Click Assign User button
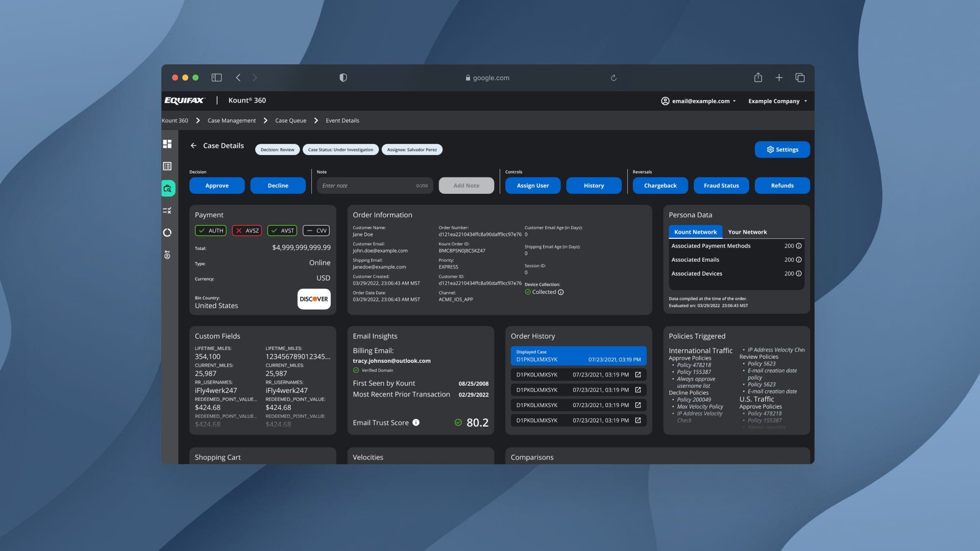This screenshot has width=980, height=551. pyautogui.click(x=533, y=186)
